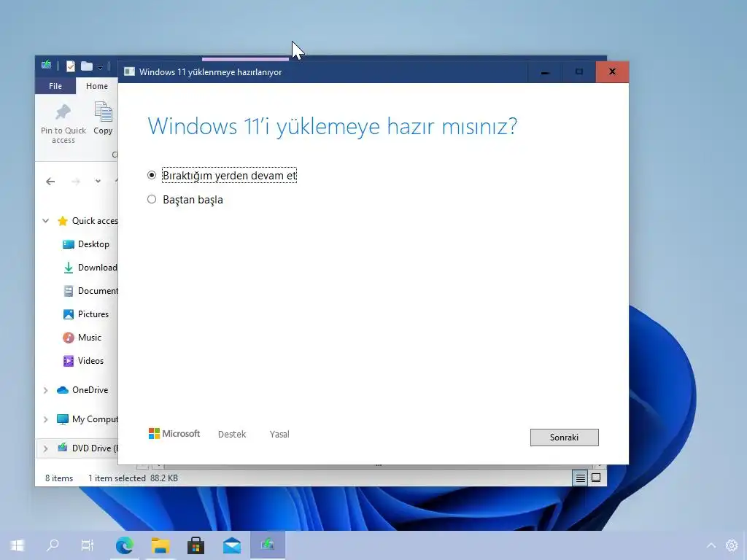Click the Explorer window's DVD drive icon
Viewport: 747px width, 560px height.
[46, 65]
